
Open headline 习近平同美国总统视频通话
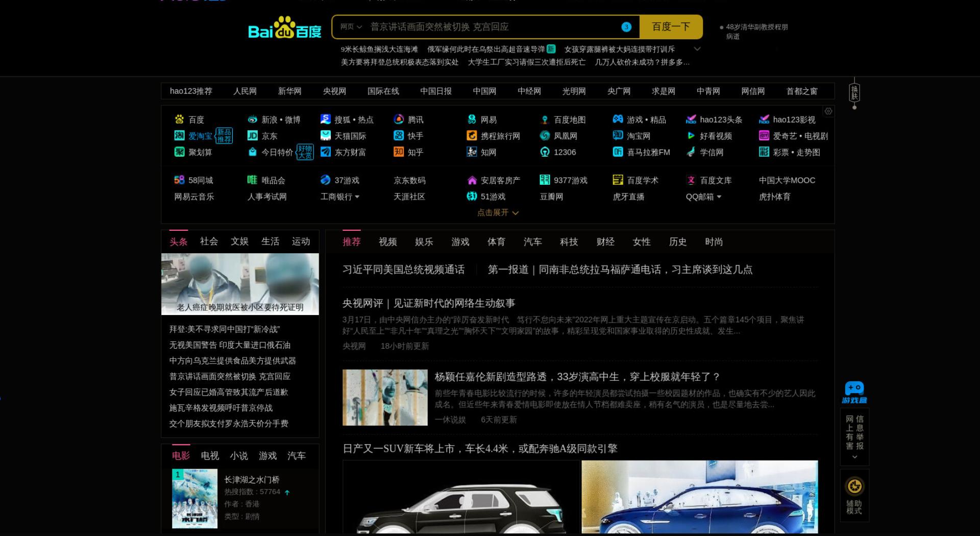(404, 270)
